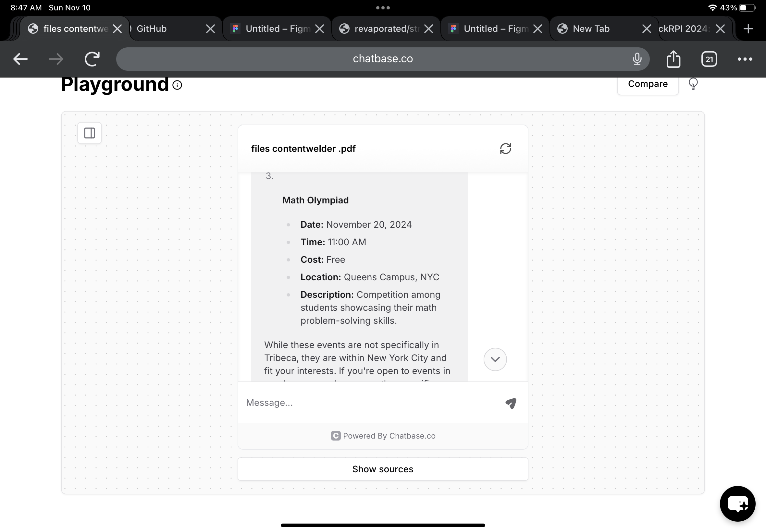766x532 pixels.
Task: Open the tab switcher showing 21 tabs
Action: (709, 59)
